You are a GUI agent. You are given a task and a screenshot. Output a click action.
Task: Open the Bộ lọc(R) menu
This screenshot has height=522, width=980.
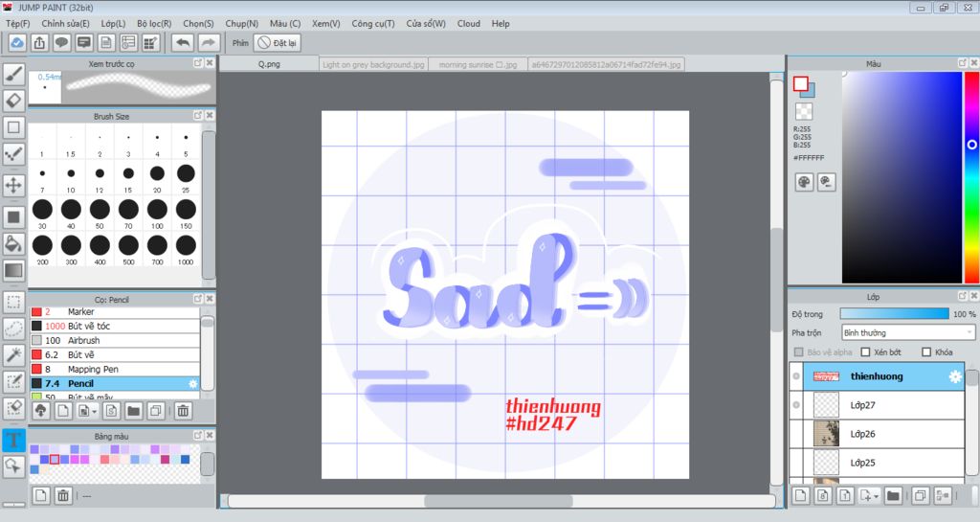pyautogui.click(x=154, y=23)
